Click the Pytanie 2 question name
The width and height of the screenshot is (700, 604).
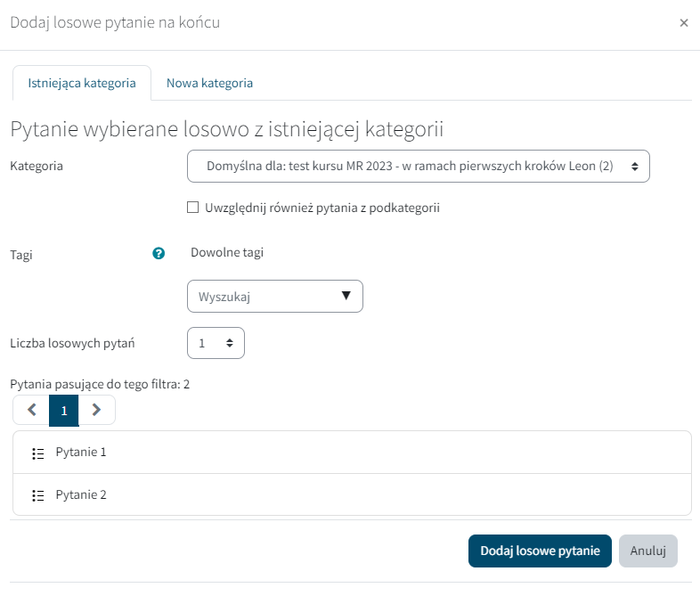(x=81, y=494)
